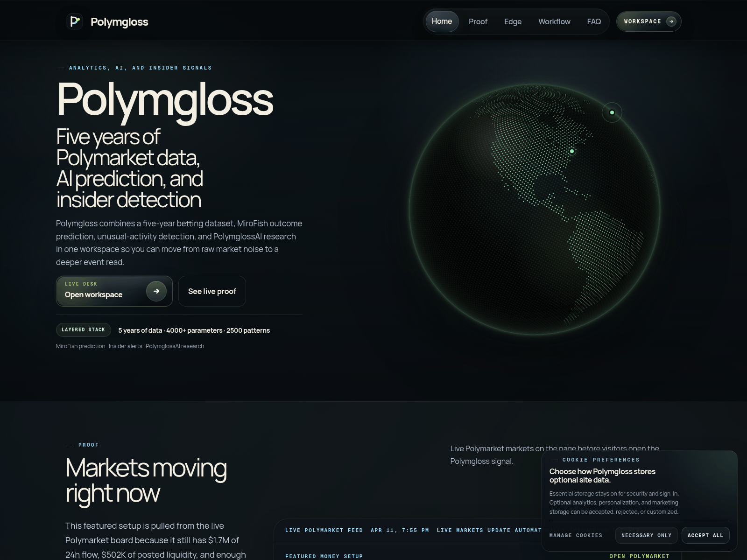Click See live proof
This screenshot has width=747, height=560.
click(x=212, y=291)
